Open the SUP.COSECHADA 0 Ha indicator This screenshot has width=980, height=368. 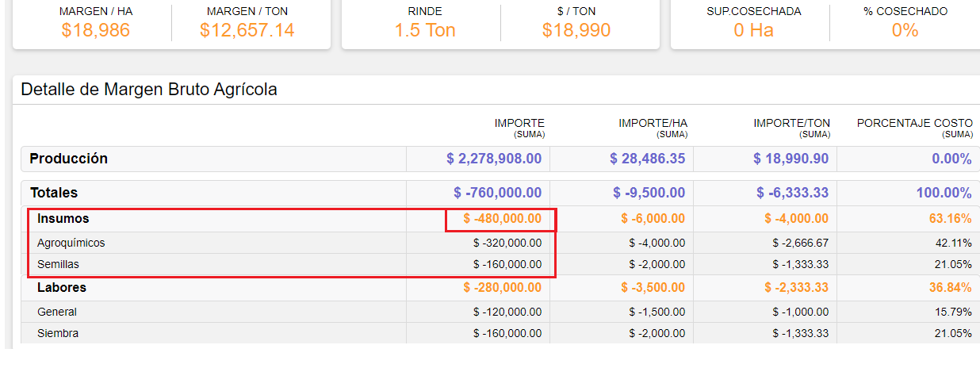[x=753, y=30]
